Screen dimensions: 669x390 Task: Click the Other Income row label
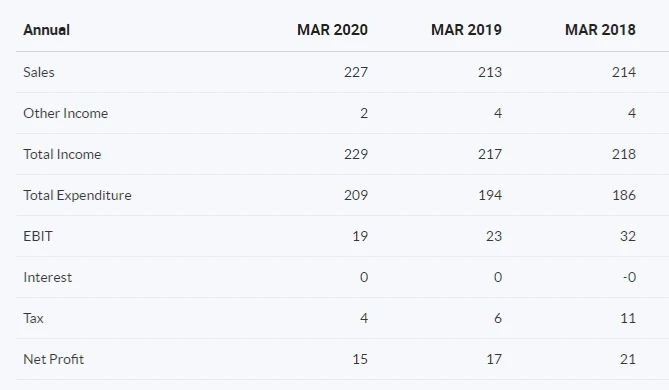click(66, 113)
